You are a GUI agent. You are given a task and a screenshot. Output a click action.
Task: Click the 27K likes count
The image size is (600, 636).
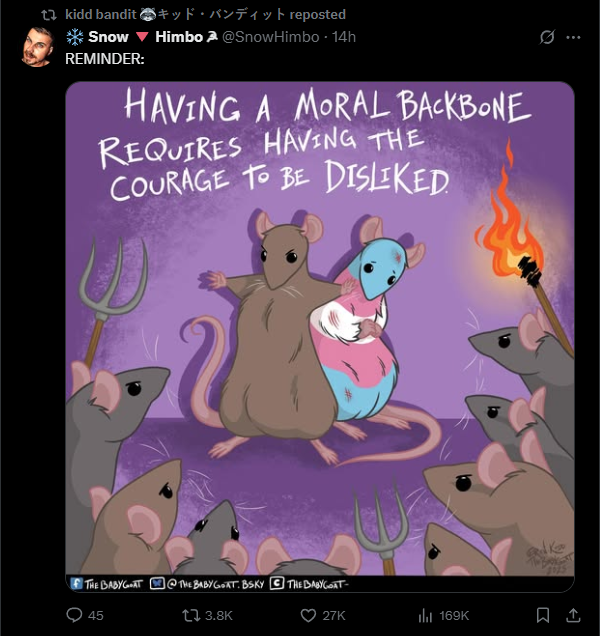tap(334, 616)
